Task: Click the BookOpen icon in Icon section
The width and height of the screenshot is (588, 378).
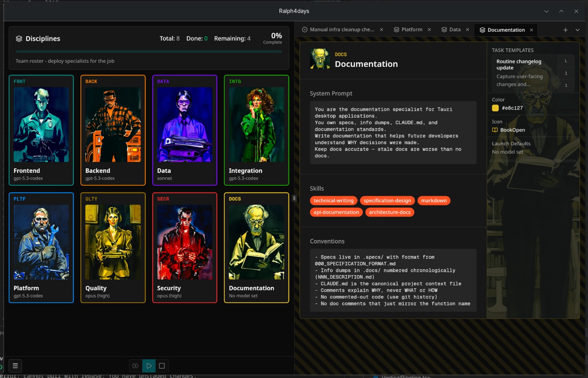Action: click(495, 130)
